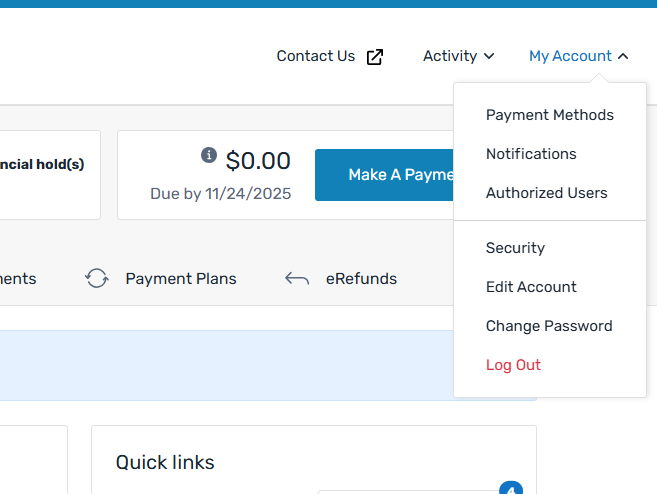Click the chevron arrow next to Activity

[x=489, y=57]
